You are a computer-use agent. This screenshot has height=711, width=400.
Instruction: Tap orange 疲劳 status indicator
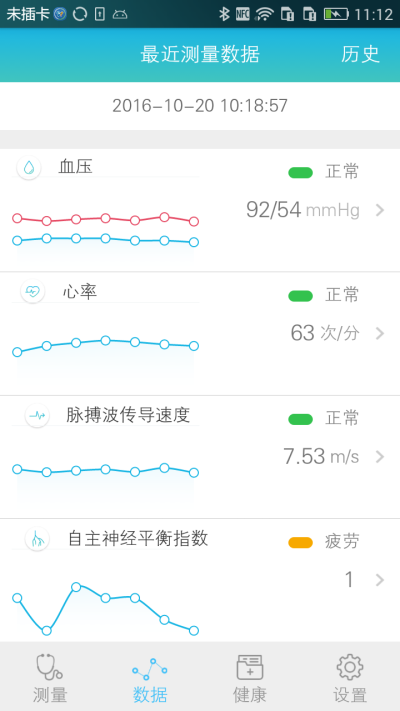[300, 542]
